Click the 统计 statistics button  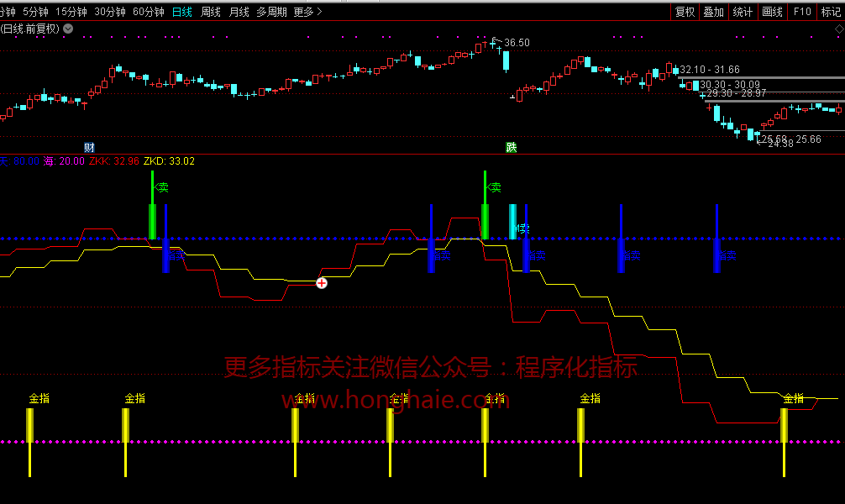pyautogui.click(x=743, y=12)
